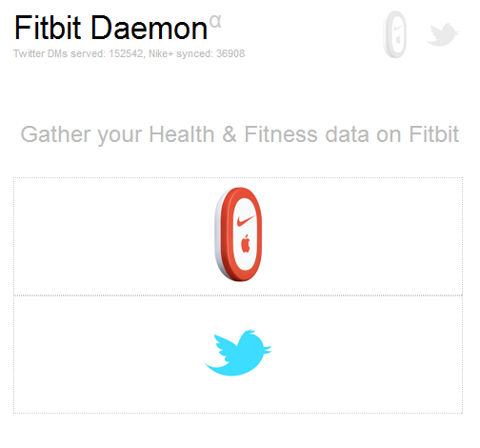Viewport: 480px width, 448px height.
Task: Click the blue Twitter bird's beak
Action: (x=268, y=349)
